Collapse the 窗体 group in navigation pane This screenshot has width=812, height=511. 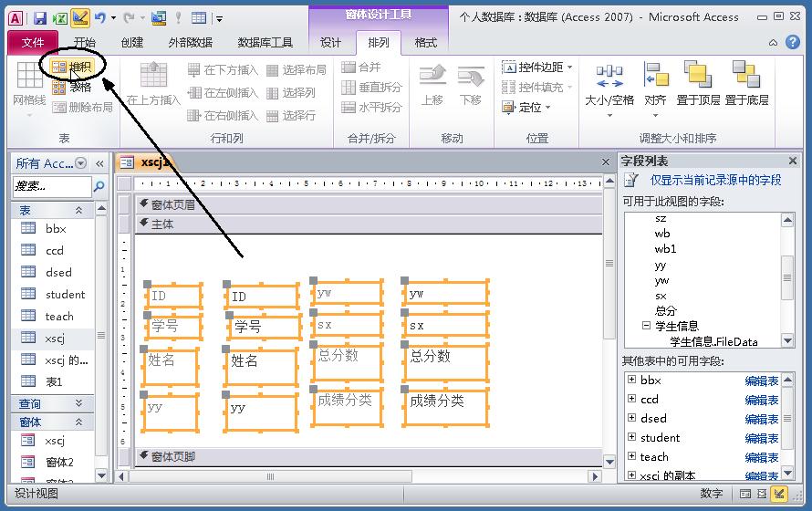(x=78, y=422)
